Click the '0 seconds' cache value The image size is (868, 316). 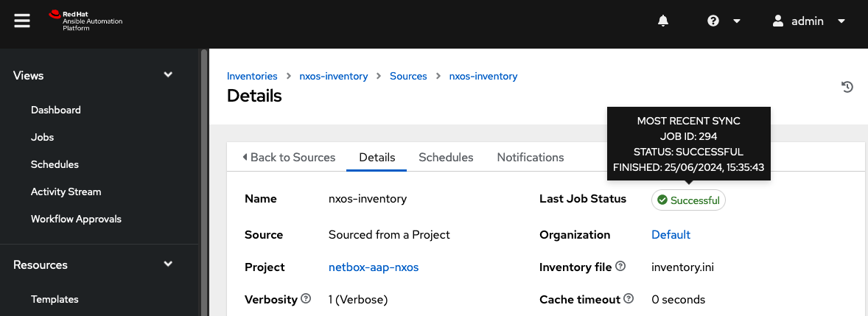[x=678, y=300]
